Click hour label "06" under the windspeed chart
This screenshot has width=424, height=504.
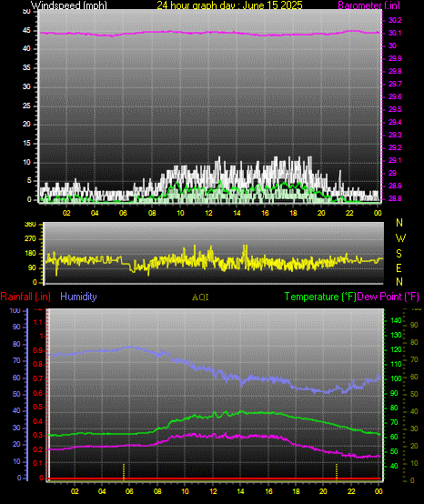pyautogui.click(x=123, y=213)
